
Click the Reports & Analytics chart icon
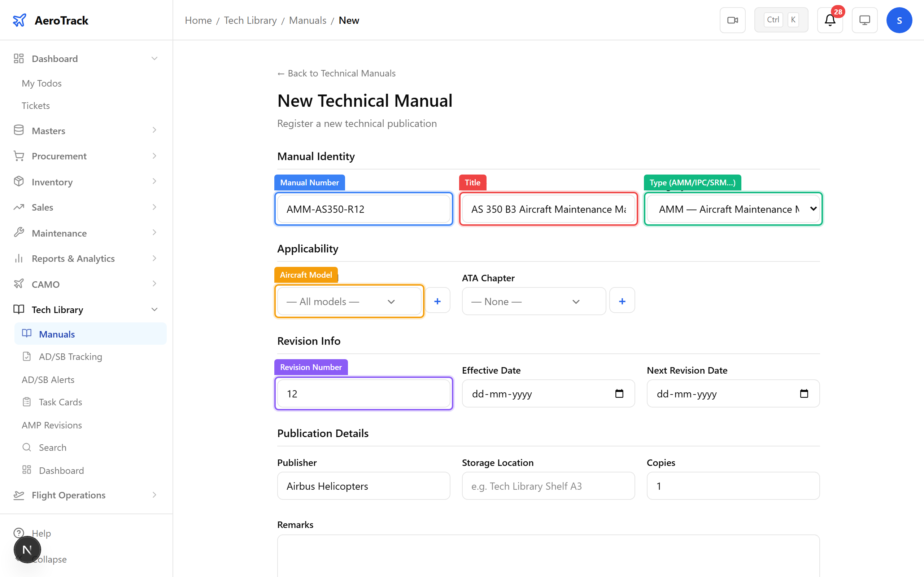click(19, 258)
